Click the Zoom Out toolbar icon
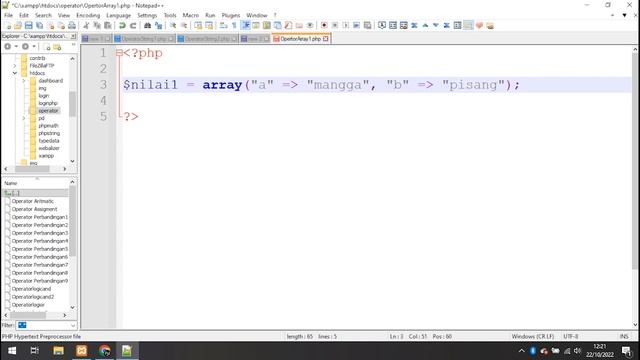640x360 pixels. 184,25
